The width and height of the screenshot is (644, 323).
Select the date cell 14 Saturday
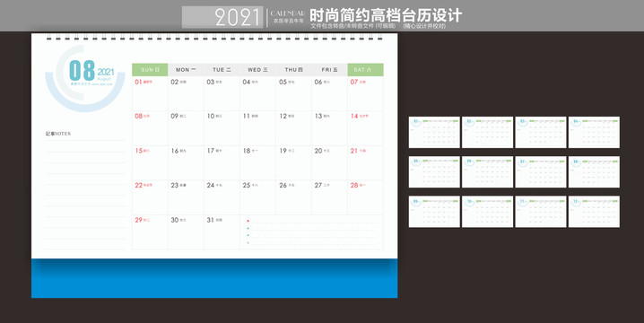click(366, 127)
